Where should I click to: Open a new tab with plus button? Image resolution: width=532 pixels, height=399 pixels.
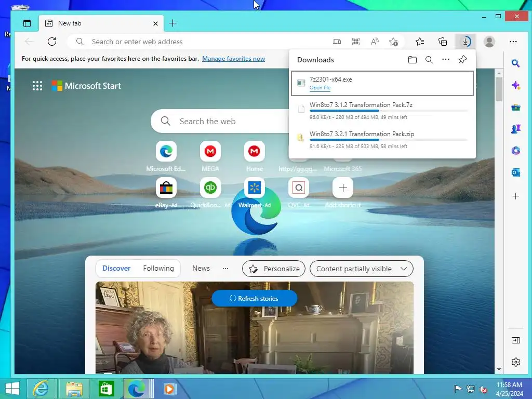coord(172,23)
